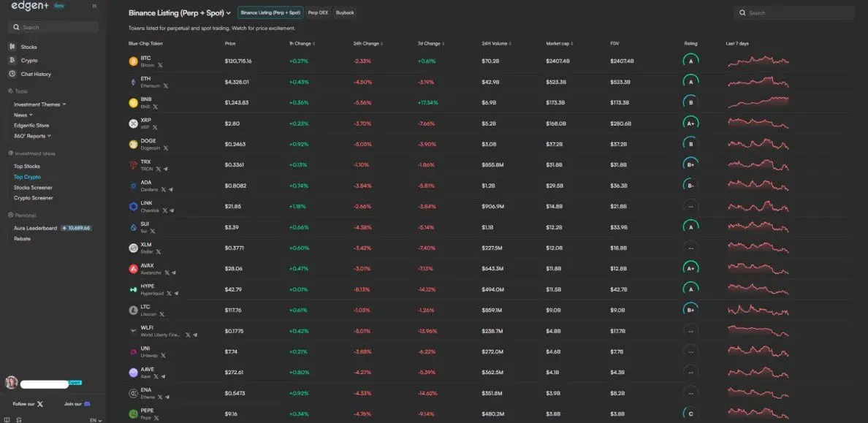
Task: Switch to the Buyback tab
Action: coord(344,12)
